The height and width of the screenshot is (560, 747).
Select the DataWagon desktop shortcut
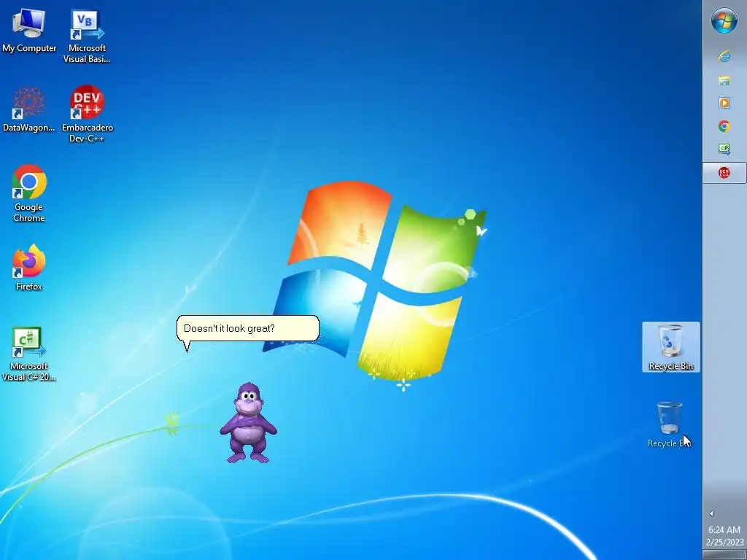[28, 109]
